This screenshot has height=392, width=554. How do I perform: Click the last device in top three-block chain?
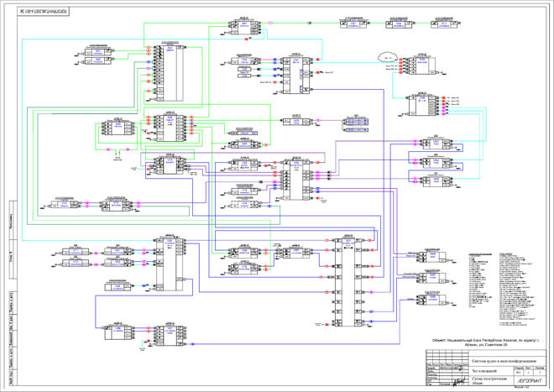coord(443,24)
